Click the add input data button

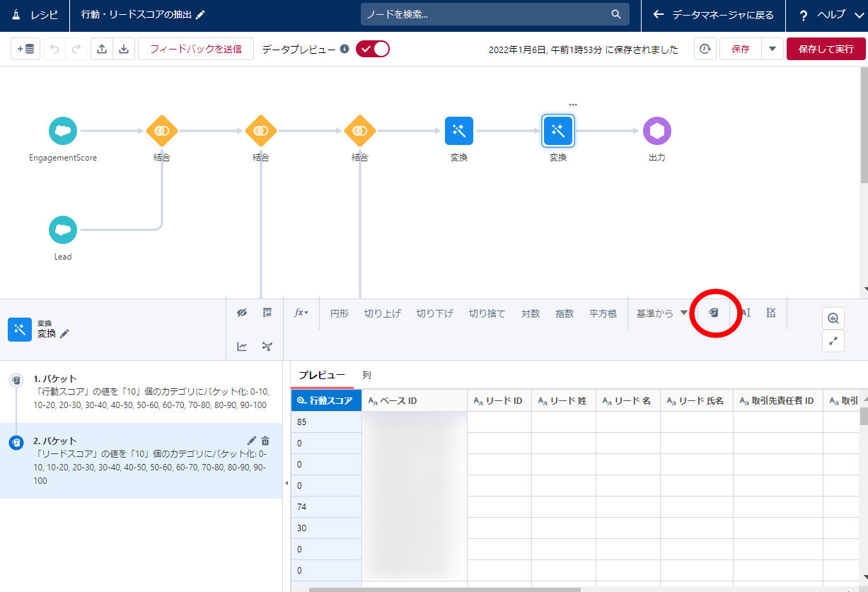pyautogui.click(x=25, y=49)
